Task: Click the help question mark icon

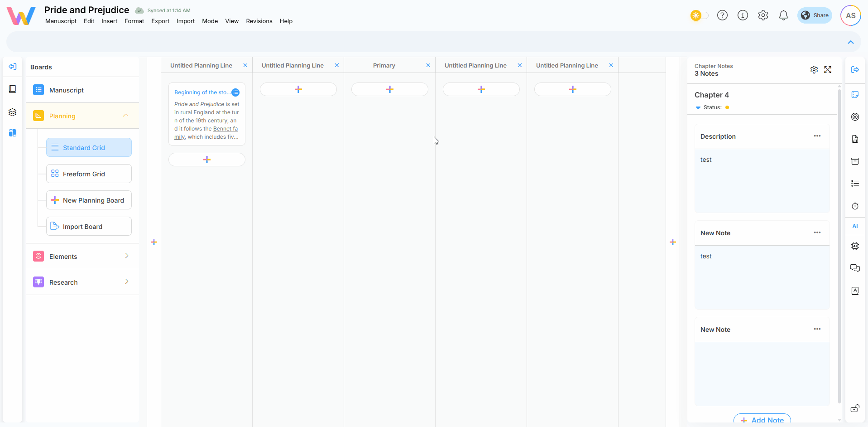Action: (x=722, y=15)
